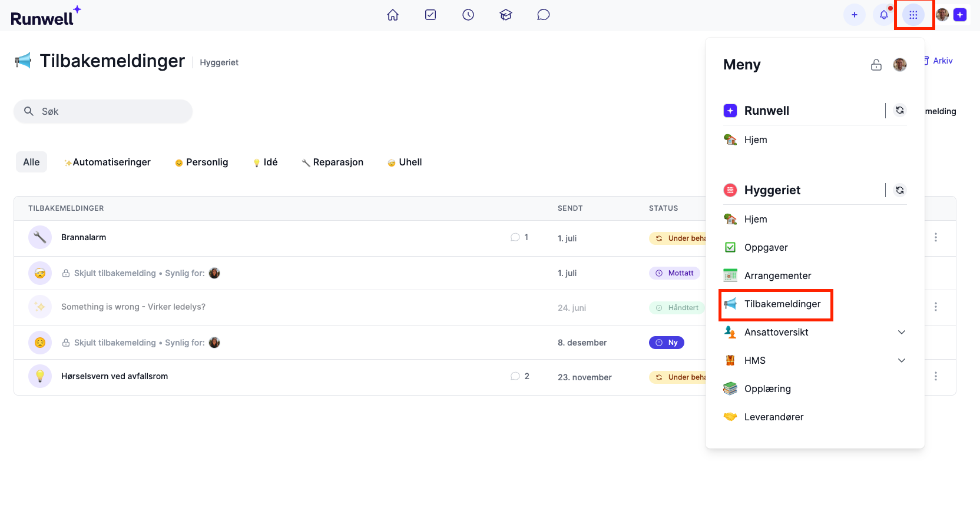Click the sparkle icon beside Something is wrong
This screenshot has height=508, width=980.
(40, 307)
